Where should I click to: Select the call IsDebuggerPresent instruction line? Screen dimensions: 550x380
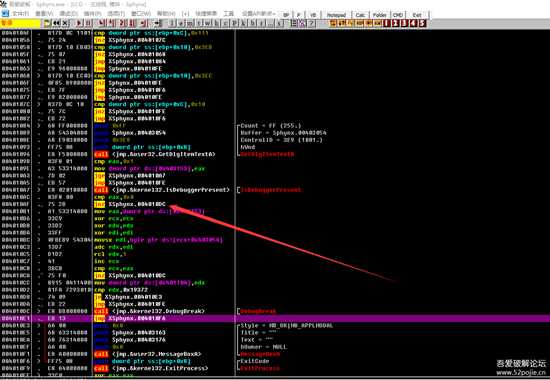click(117, 190)
